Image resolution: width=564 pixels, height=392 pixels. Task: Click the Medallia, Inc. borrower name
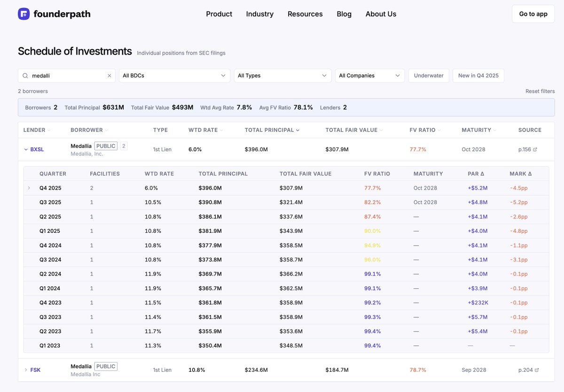point(87,154)
